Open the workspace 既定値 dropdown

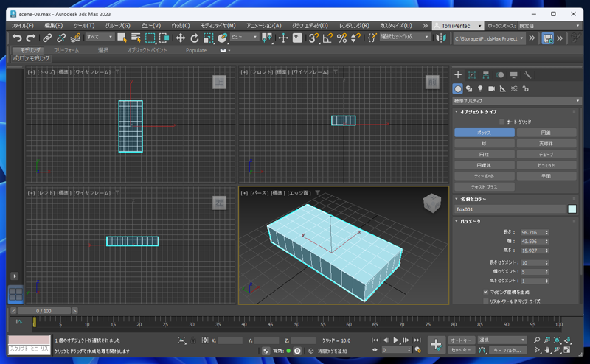coord(549,26)
